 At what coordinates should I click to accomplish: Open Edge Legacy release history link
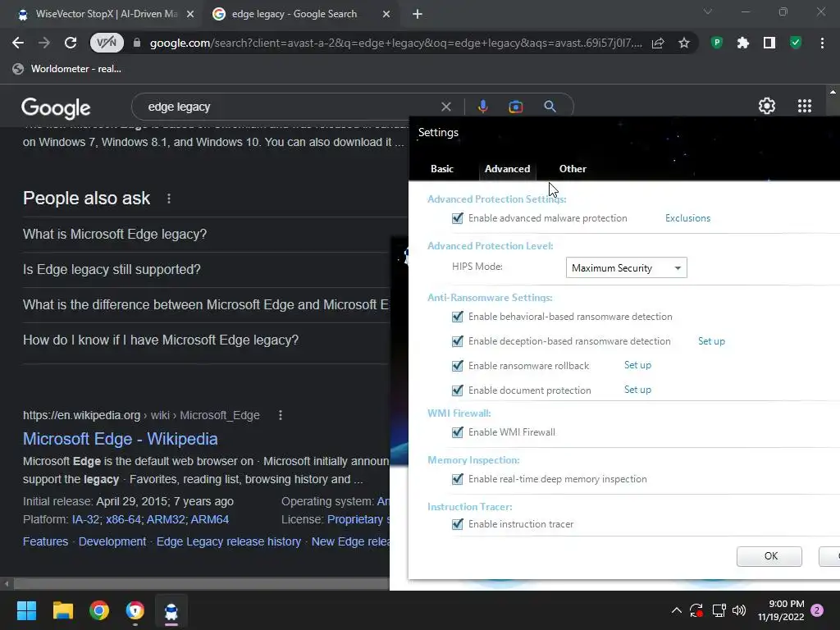(x=229, y=541)
